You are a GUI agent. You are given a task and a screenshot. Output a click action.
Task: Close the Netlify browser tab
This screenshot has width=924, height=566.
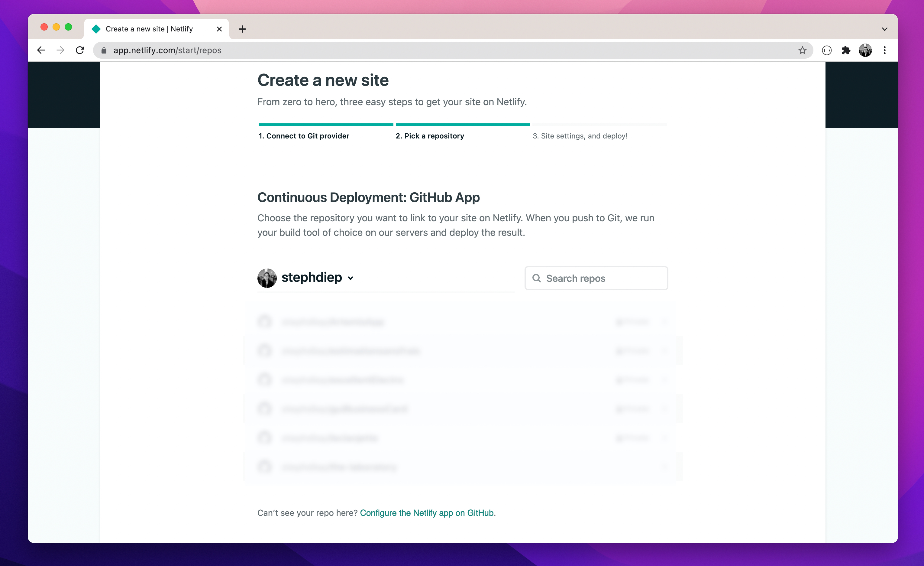point(219,29)
